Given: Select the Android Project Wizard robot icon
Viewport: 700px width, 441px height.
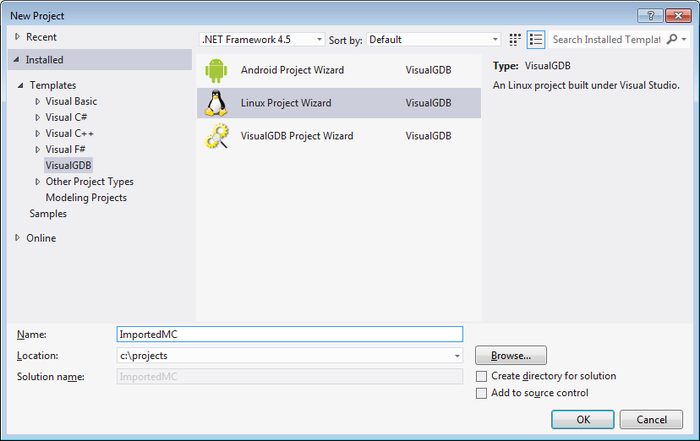Looking at the screenshot, I should click(216, 71).
